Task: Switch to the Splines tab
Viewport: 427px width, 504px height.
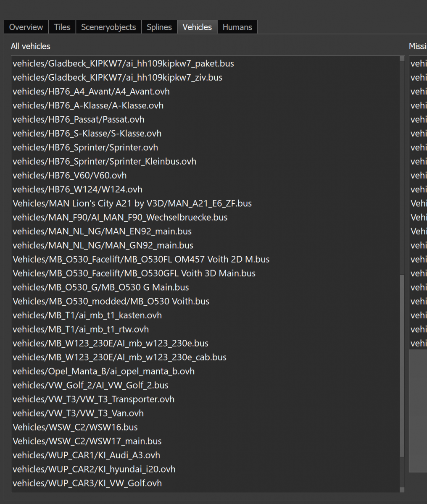Action: point(159,27)
